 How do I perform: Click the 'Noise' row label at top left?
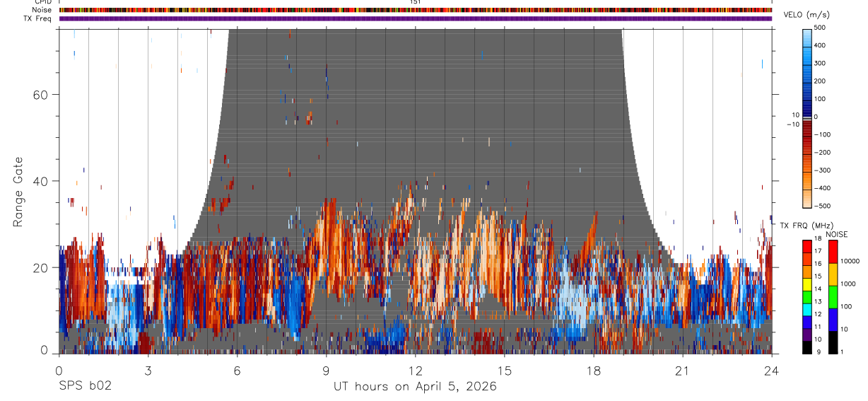42,10
